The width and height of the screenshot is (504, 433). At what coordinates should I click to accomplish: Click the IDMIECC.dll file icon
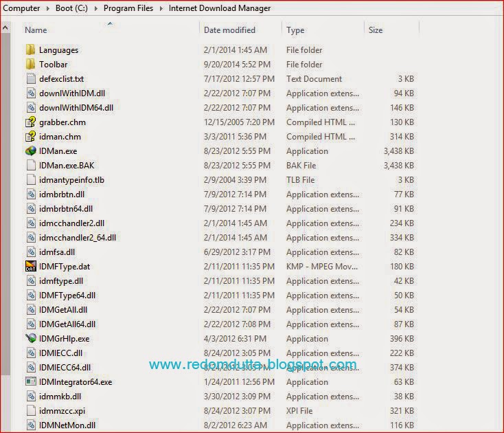coord(31,353)
